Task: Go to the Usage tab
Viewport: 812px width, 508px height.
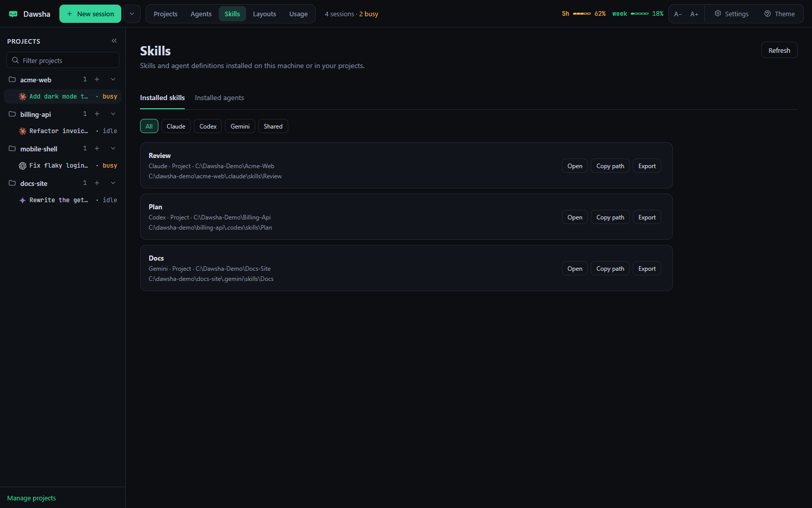Action: click(298, 14)
